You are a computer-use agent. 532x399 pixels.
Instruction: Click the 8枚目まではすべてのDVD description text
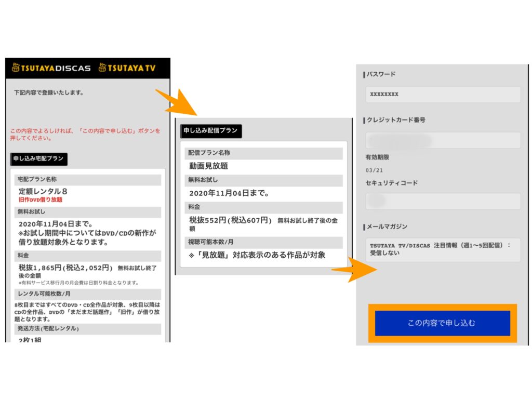[87, 312]
